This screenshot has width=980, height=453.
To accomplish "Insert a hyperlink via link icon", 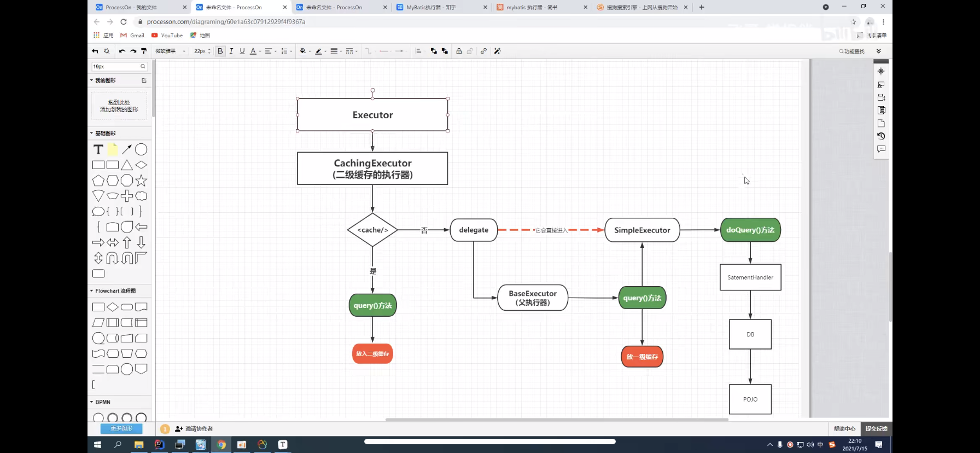I will (x=483, y=51).
